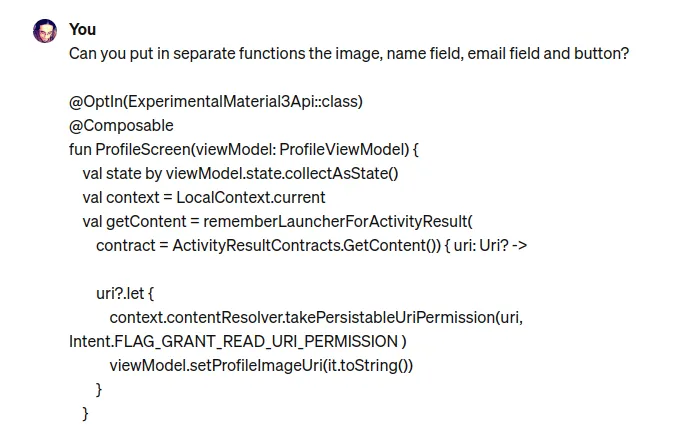Click the @Composable annotation text
This screenshot has width=697, height=444.
point(121,125)
